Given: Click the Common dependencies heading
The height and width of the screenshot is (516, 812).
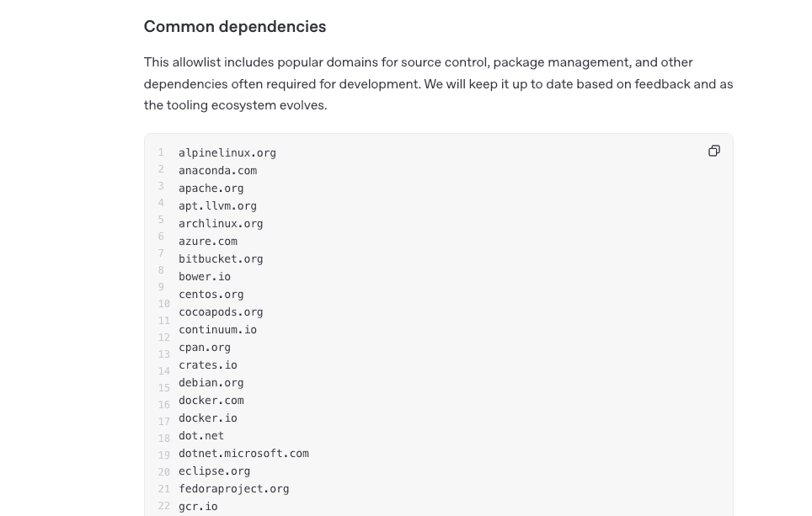Looking at the screenshot, I should tap(235, 27).
